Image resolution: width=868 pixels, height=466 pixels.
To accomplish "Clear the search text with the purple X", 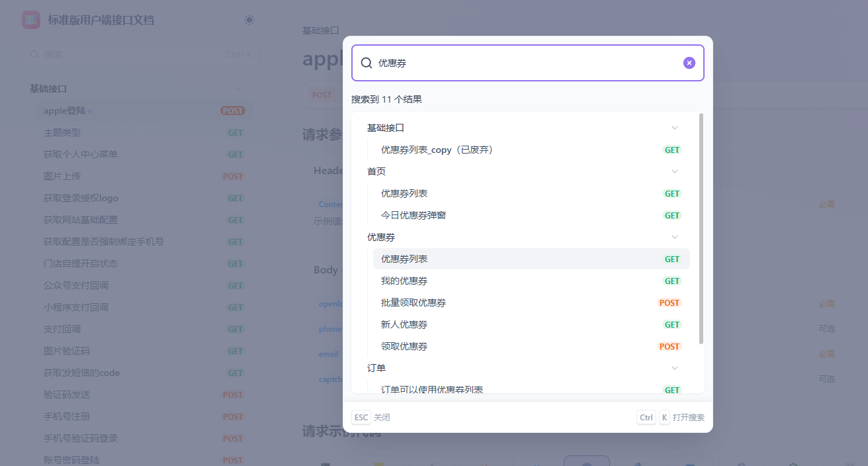I will [x=689, y=63].
